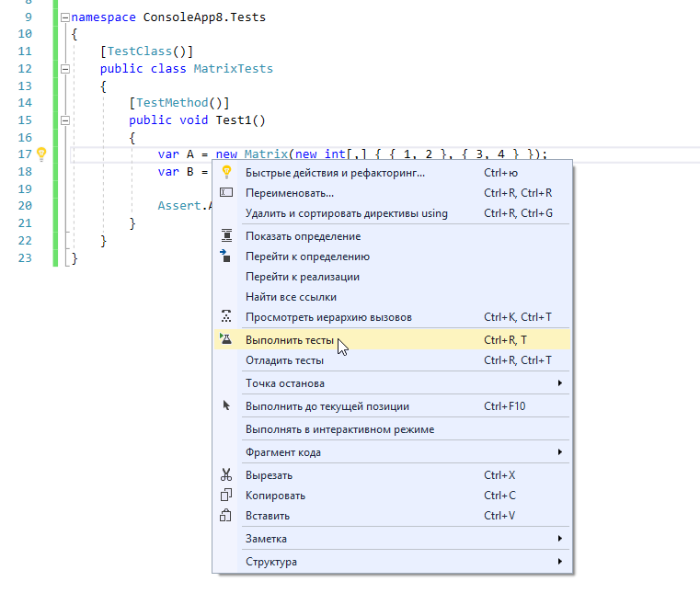
Task: Click the Ctrl+R, T shortcut text
Action: click(505, 340)
